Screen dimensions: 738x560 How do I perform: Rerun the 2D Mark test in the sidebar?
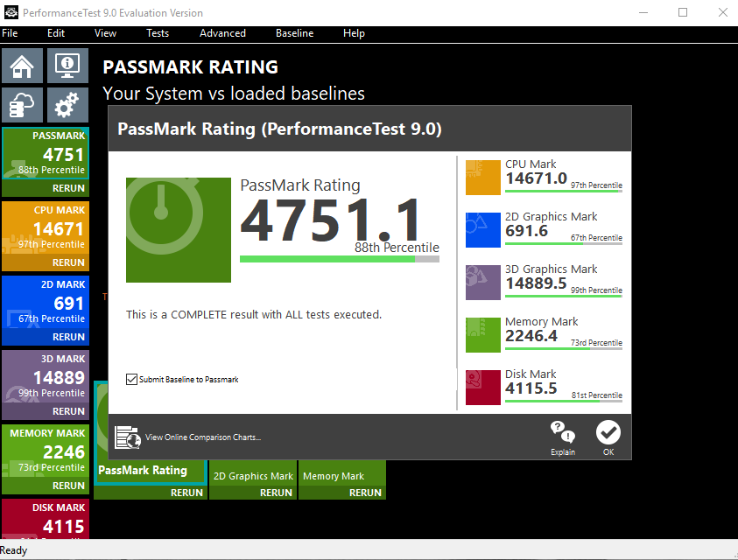tap(68, 337)
